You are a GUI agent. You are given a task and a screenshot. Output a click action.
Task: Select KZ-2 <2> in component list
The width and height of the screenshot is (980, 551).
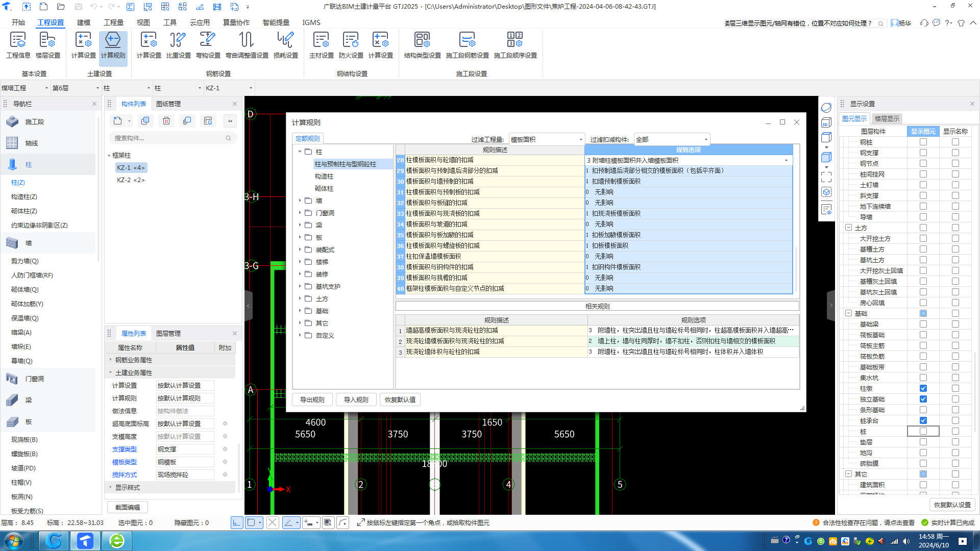131,180
